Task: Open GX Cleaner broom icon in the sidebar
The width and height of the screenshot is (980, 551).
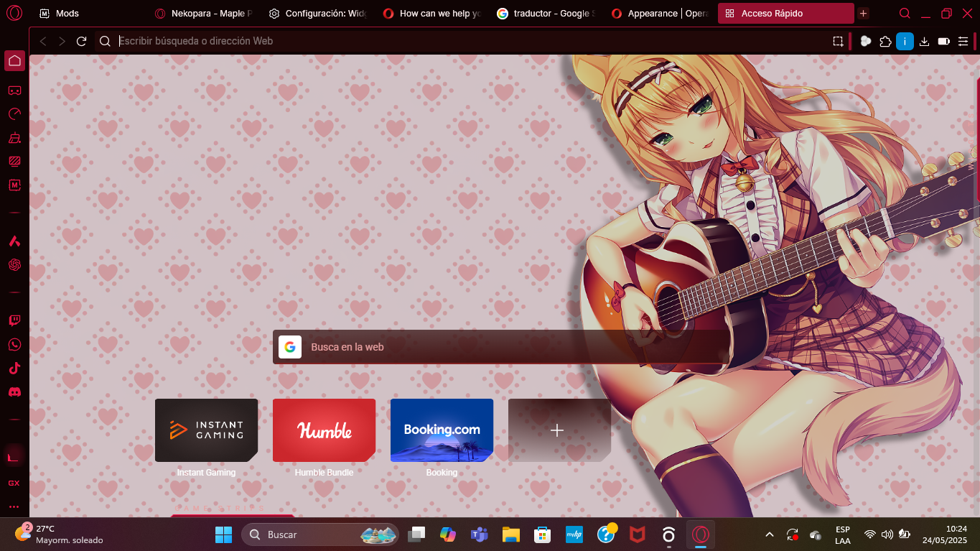Action: [x=14, y=138]
